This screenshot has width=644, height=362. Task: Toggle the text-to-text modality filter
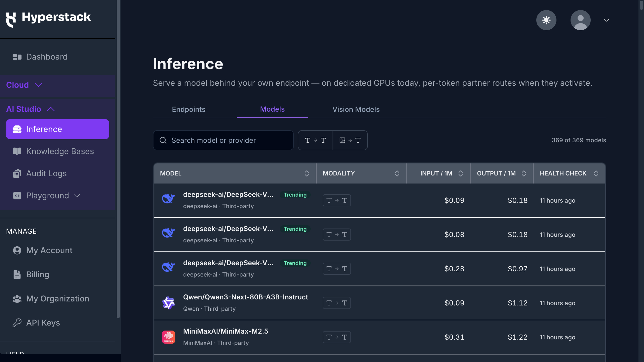point(315,140)
